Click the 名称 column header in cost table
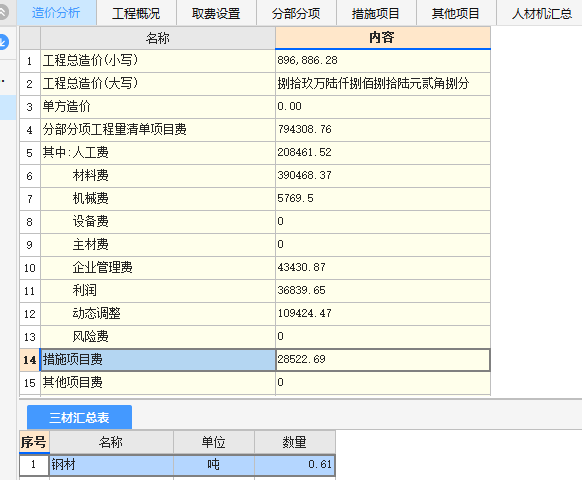 click(x=158, y=38)
